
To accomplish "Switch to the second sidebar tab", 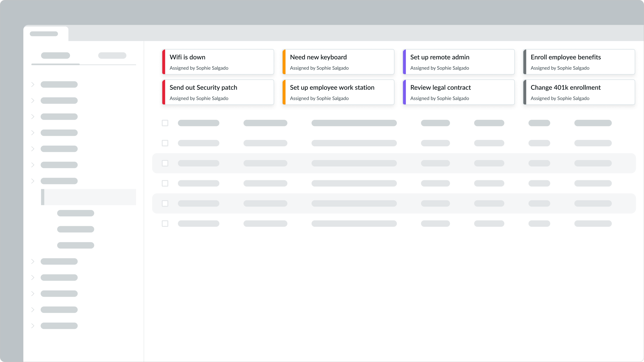I will click(x=112, y=55).
